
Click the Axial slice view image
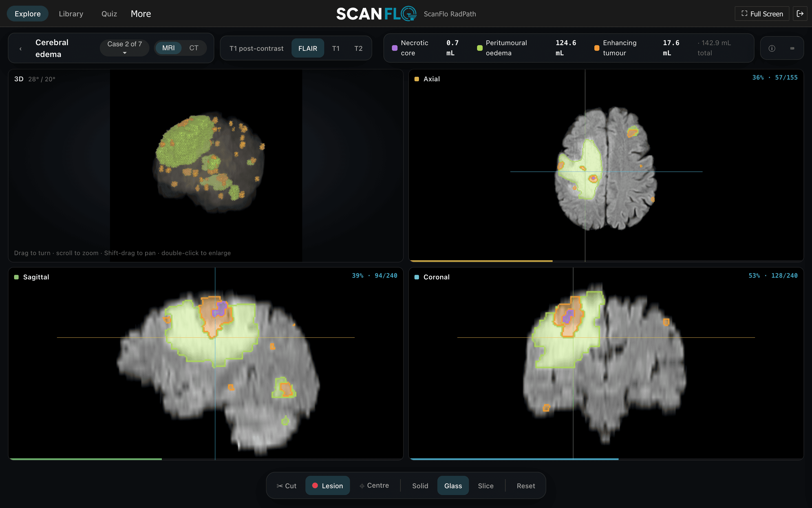pyautogui.click(x=606, y=169)
